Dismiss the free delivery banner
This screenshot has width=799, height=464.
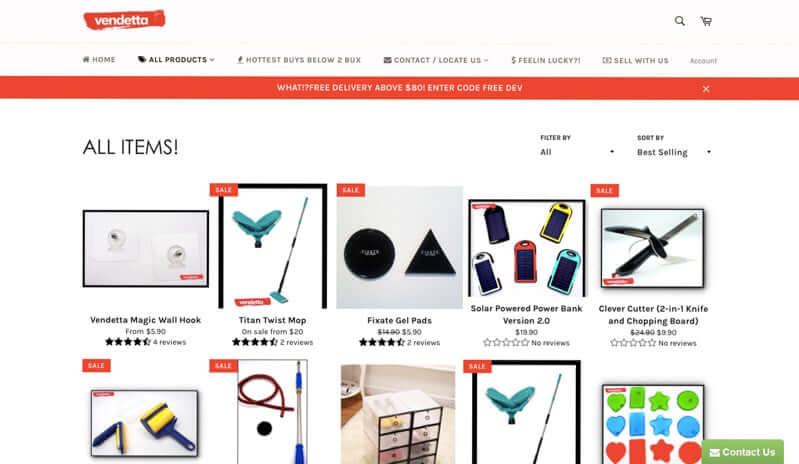[706, 89]
